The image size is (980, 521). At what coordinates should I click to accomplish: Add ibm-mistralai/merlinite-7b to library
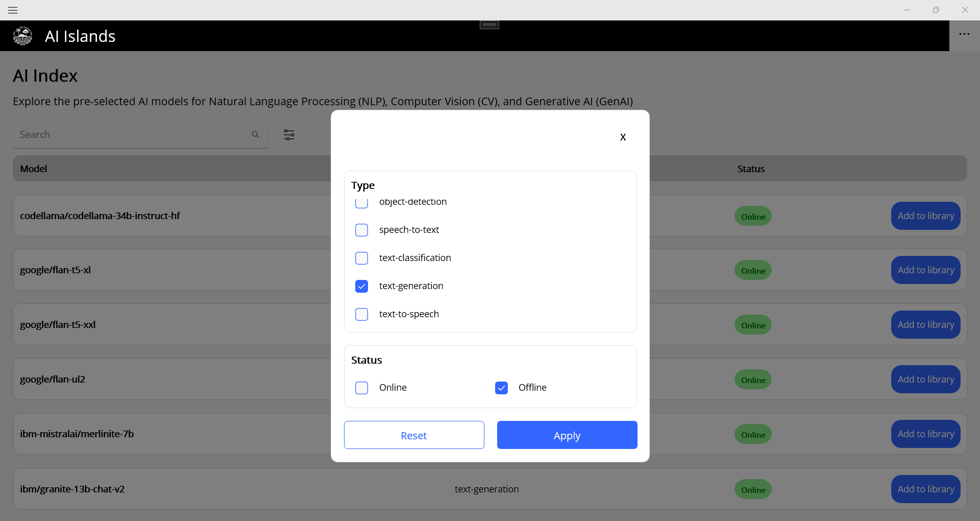pyautogui.click(x=926, y=434)
